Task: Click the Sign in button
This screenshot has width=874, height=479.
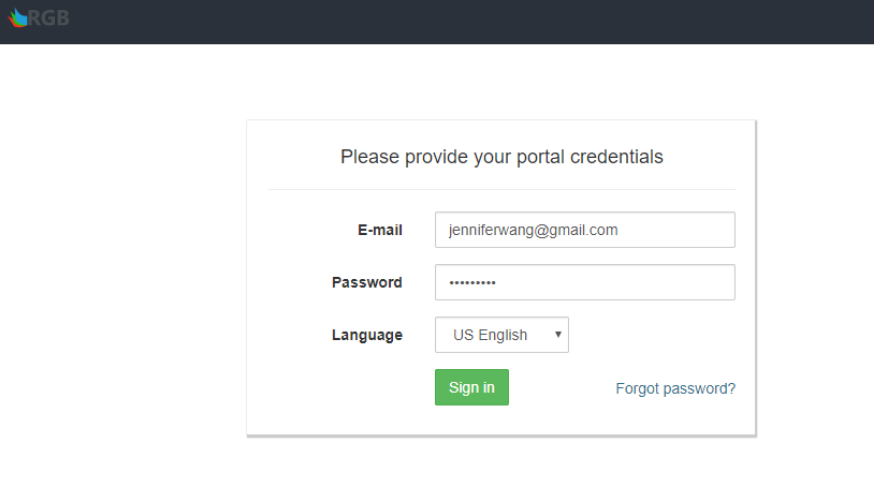Action: tap(472, 387)
